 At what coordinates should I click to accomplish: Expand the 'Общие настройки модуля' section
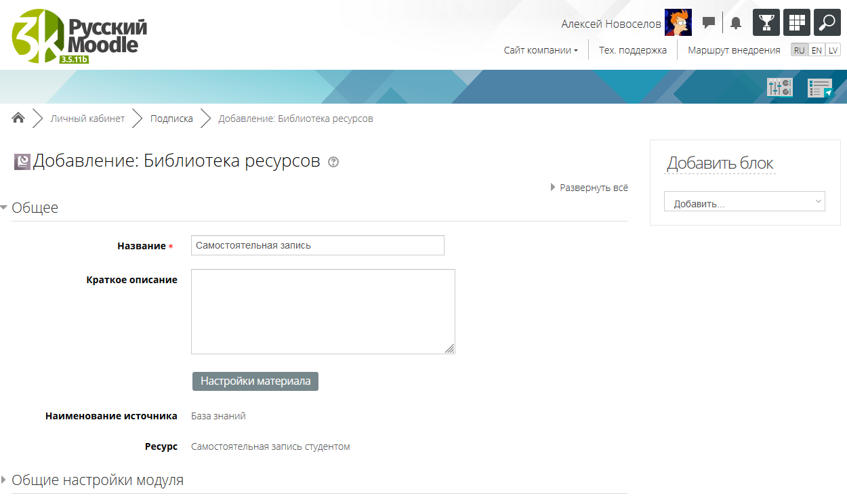[x=98, y=480]
